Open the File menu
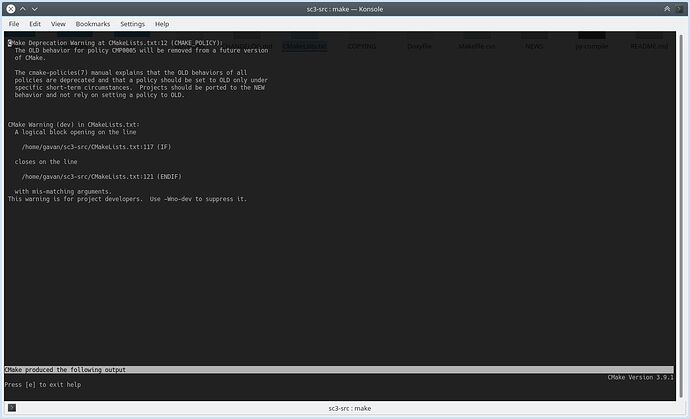Image resolution: width=690 pixels, height=419 pixels. [x=13, y=23]
